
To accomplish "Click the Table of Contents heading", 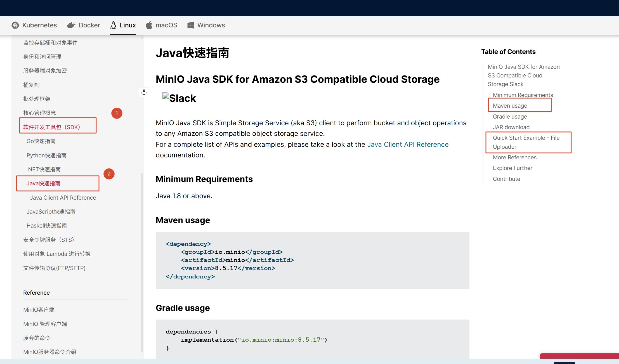I will (x=508, y=52).
